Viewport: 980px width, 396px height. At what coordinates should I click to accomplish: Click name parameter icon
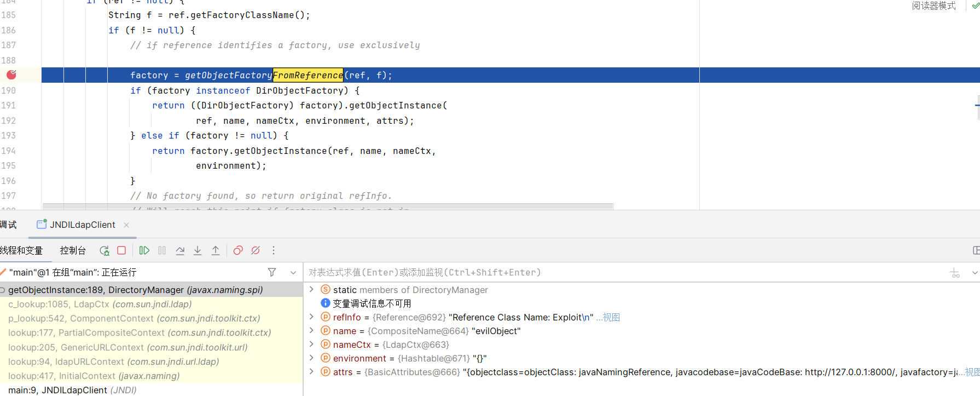click(x=326, y=330)
